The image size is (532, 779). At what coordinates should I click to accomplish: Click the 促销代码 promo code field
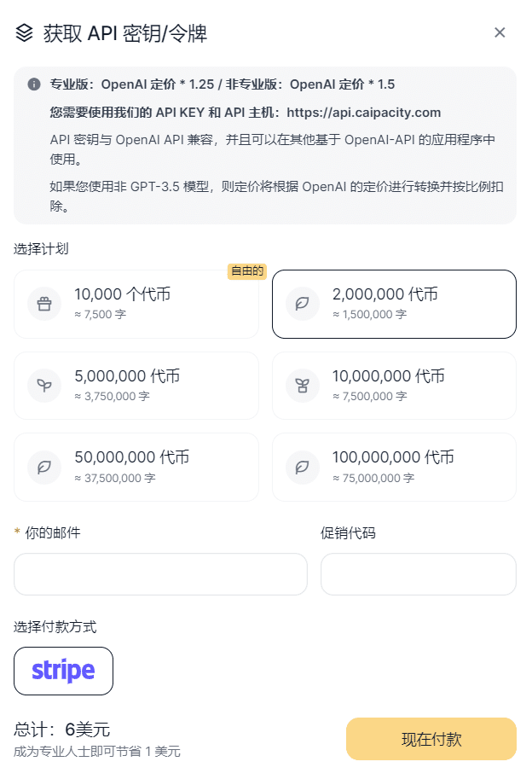[x=418, y=573]
